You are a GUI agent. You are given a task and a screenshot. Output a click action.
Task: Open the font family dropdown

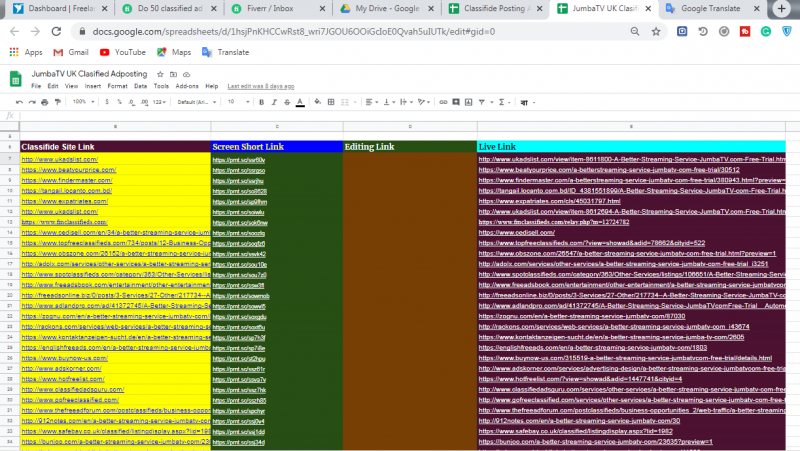coord(196,102)
